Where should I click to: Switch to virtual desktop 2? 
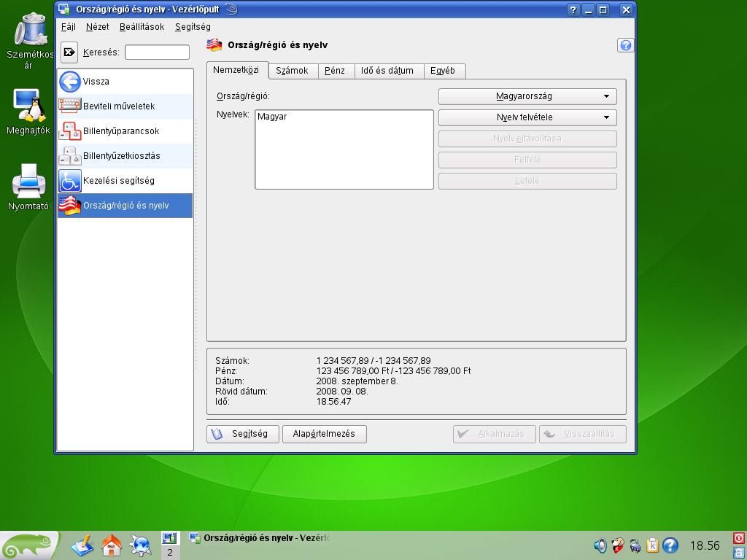[169, 553]
